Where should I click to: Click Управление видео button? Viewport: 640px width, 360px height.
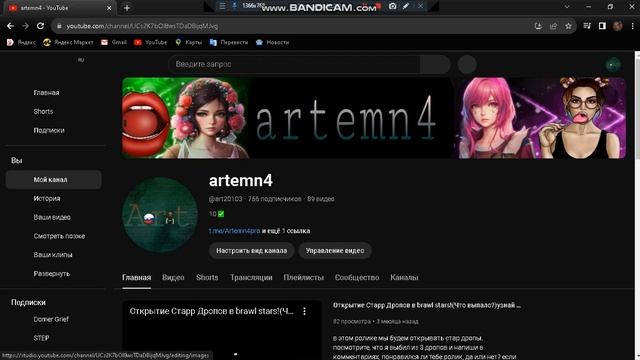point(335,251)
